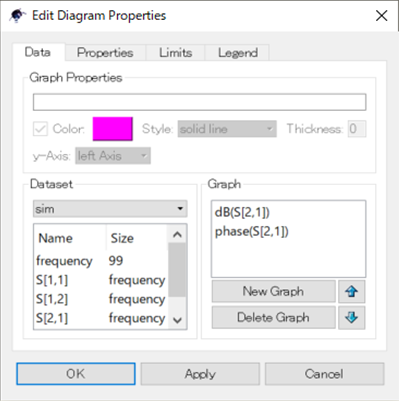The width and height of the screenshot is (399, 401).
Task: Switch to the Properties tab
Action: (105, 53)
